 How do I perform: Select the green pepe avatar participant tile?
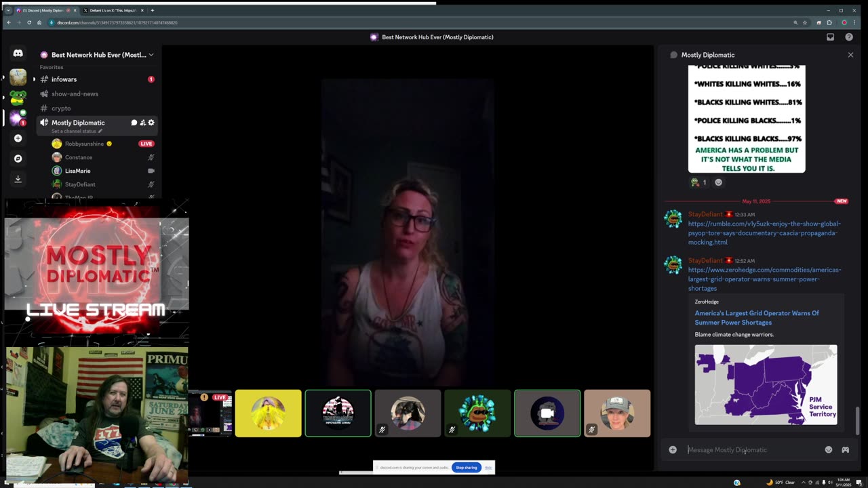(477, 413)
